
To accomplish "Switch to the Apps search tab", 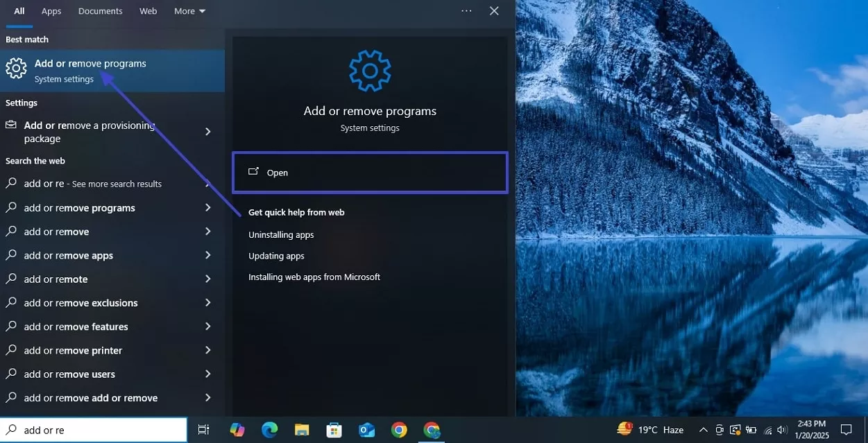I will pos(51,10).
